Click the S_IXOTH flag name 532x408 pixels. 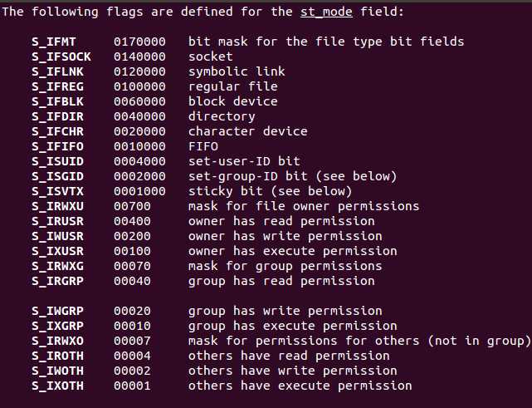pos(57,386)
